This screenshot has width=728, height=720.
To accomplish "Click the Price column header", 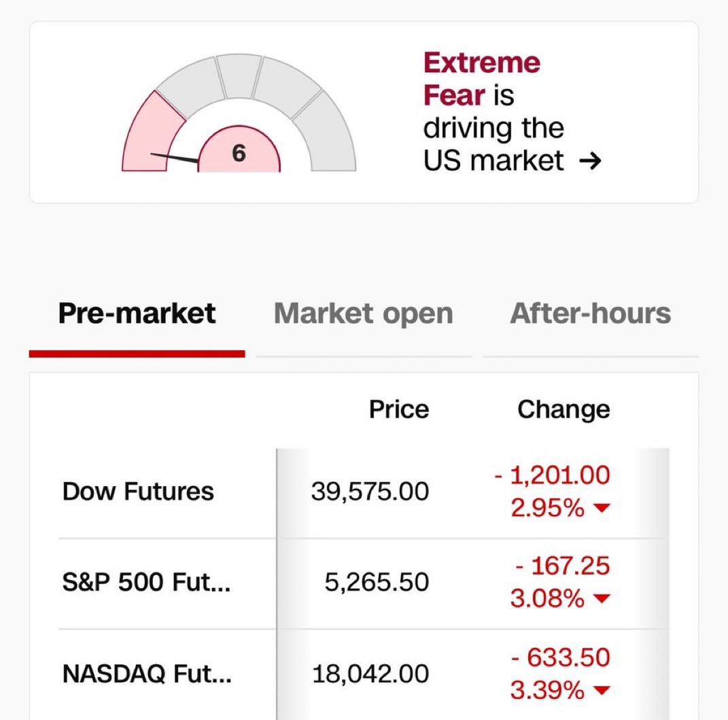I will [399, 409].
